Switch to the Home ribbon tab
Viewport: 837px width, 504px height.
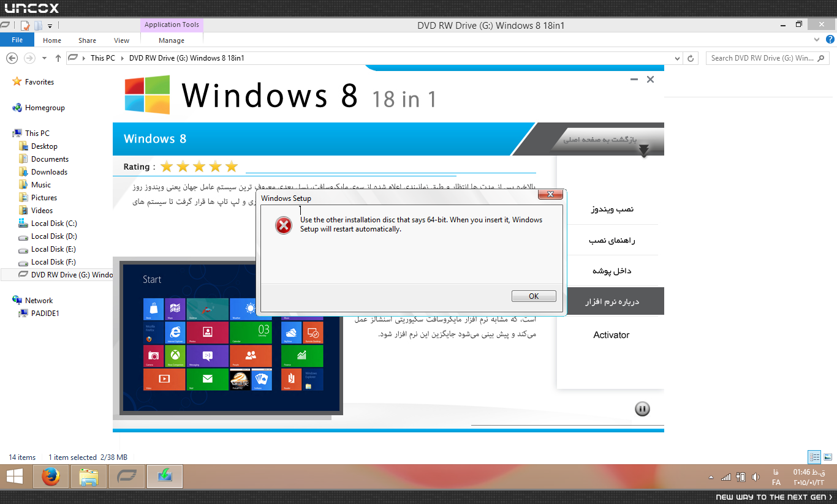[52, 40]
